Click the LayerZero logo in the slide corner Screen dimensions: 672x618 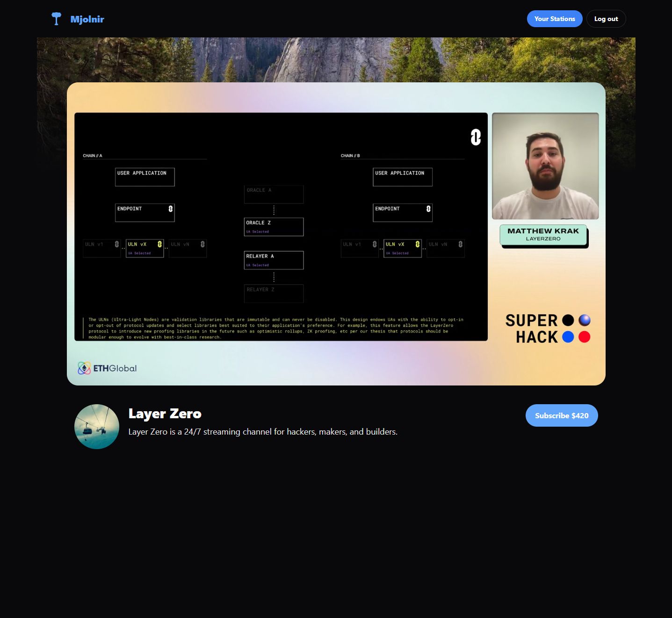pyautogui.click(x=476, y=137)
